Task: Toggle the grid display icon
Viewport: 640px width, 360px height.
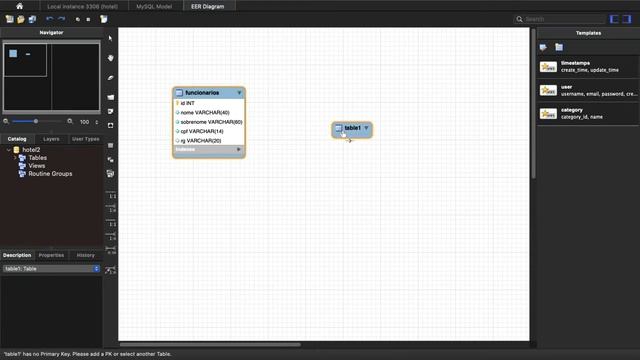Action: pos(78,19)
